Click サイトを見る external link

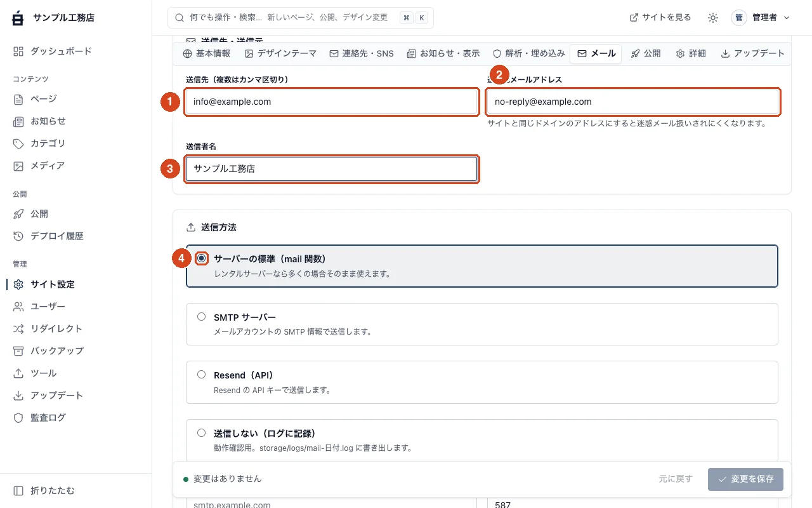tap(660, 18)
